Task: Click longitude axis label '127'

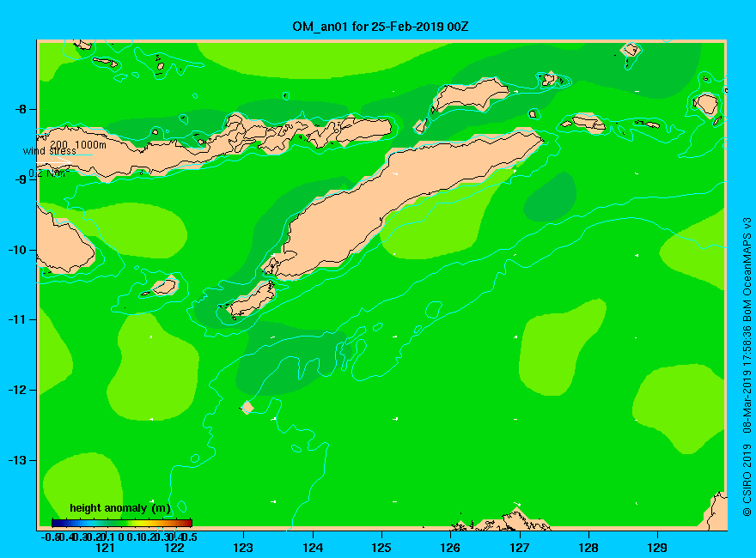Action: coord(519,548)
